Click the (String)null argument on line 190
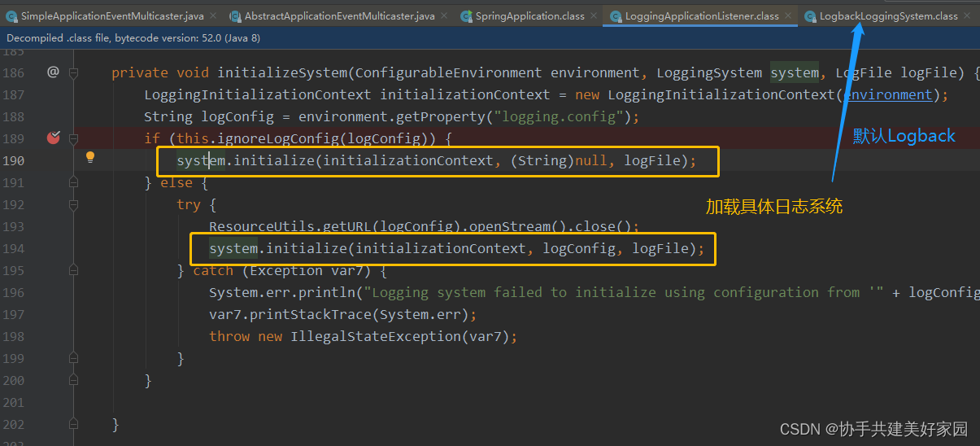Viewport: 980px width, 446px height. coord(559,160)
